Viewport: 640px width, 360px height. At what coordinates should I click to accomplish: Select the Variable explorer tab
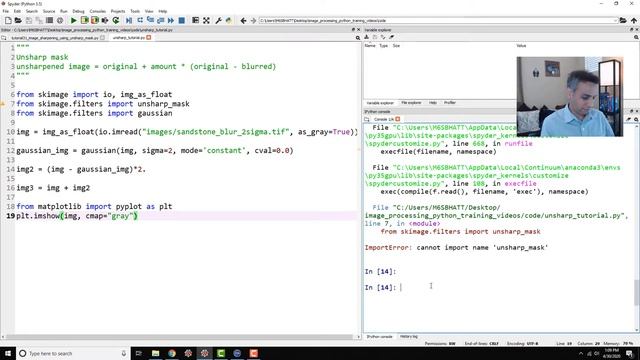pyautogui.click(x=380, y=103)
